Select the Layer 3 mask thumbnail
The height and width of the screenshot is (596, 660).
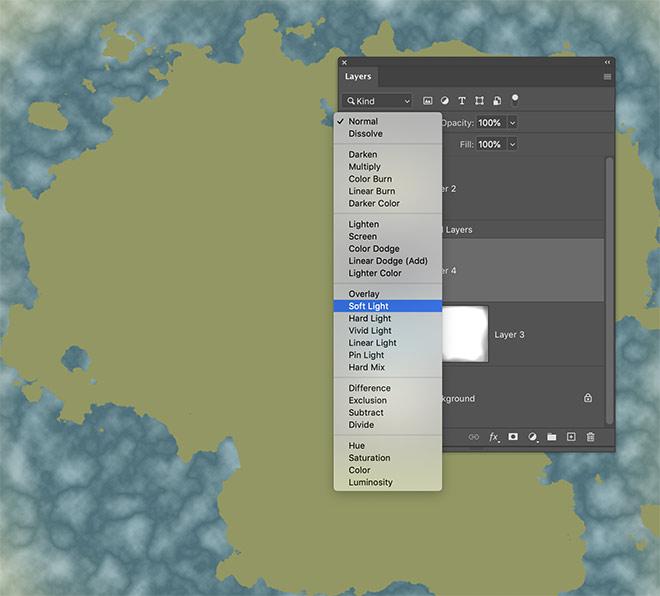pos(464,334)
